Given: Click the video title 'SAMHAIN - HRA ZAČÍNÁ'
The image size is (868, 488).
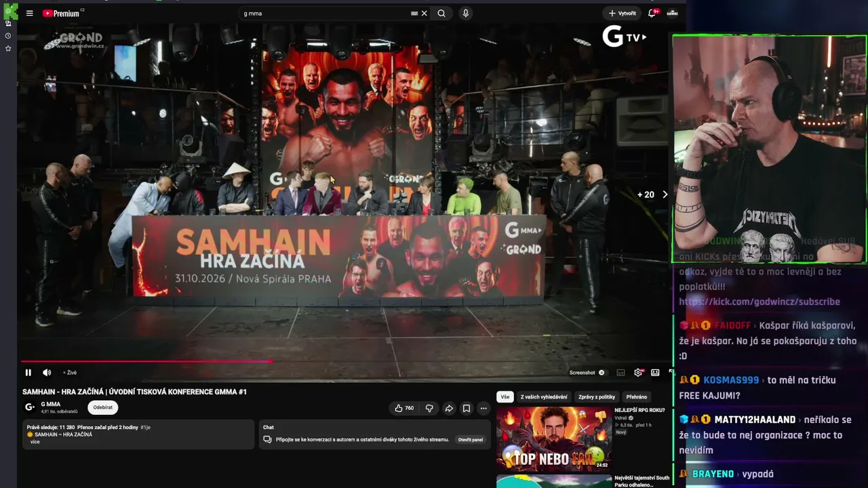Looking at the screenshot, I should (x=134, y=392).
